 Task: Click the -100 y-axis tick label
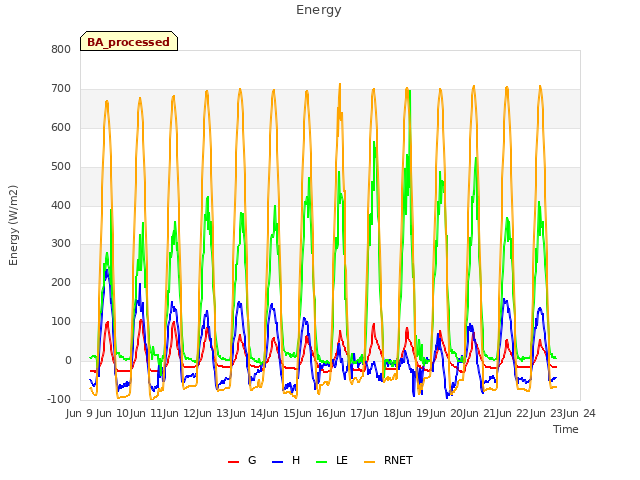pos(59,399)
